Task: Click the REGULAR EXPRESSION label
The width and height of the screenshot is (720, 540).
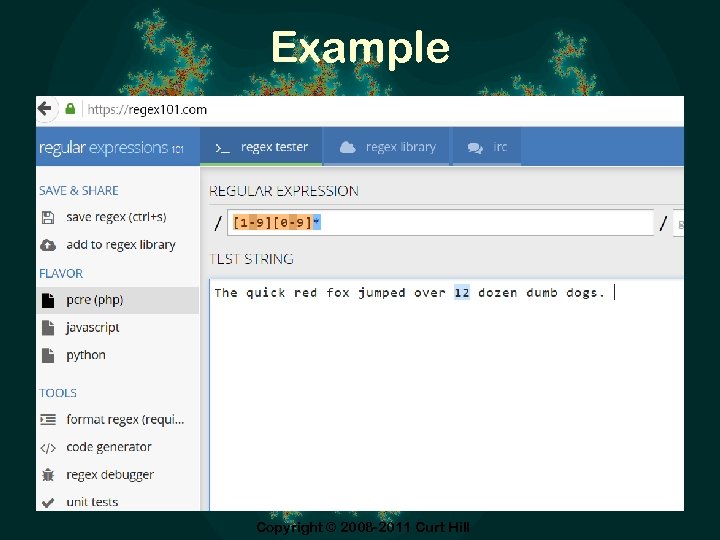Action: click(284, 191)
